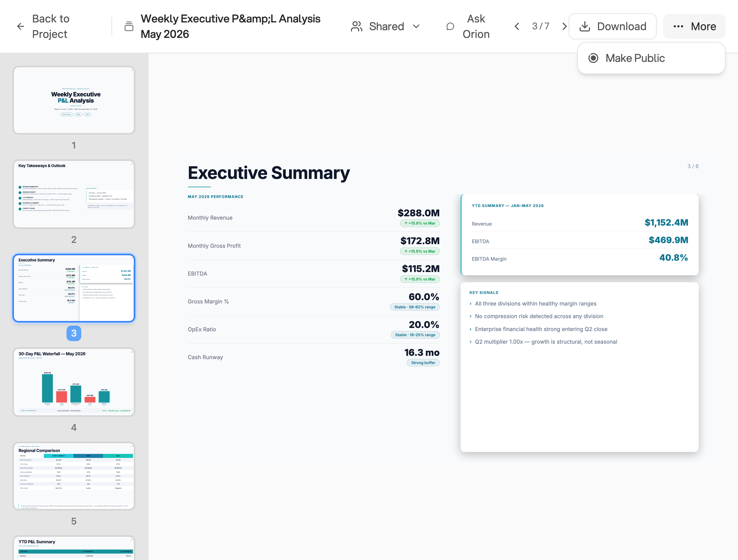The width and height of the screenshot is (738, 560).
Task: Select slide 3 Executive Summary thumbnail
Action: click(74, 288)
